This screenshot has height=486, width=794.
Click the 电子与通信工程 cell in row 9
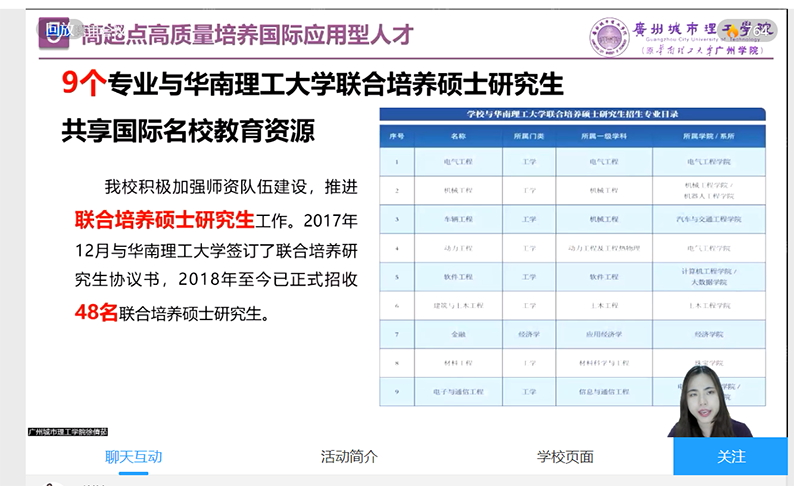(x=458, y=392)
